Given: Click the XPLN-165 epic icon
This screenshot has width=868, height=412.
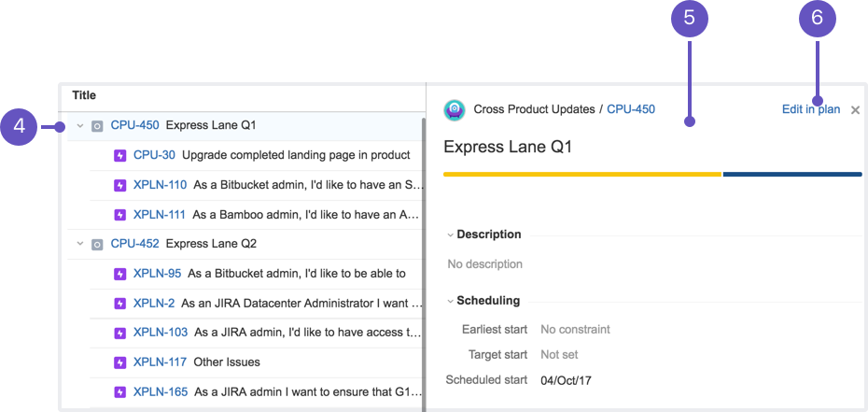Looking at the screenshot, I should point(119,391).
